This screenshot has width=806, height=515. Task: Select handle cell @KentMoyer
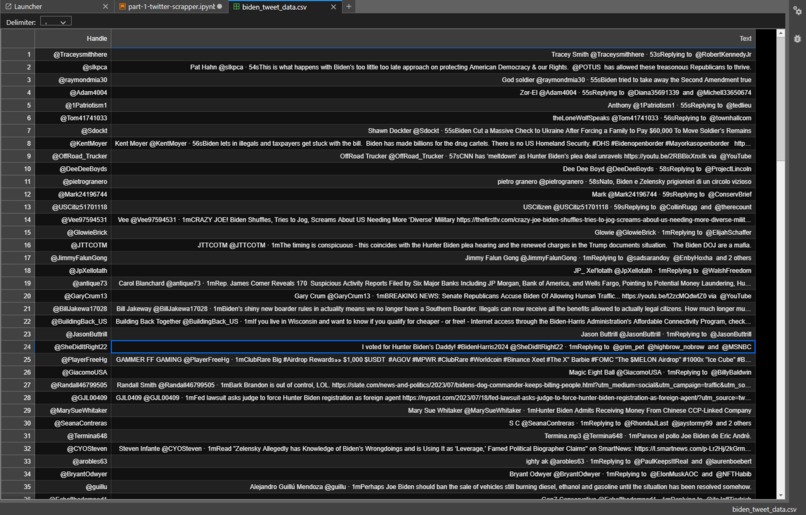(x=73, y=143)
